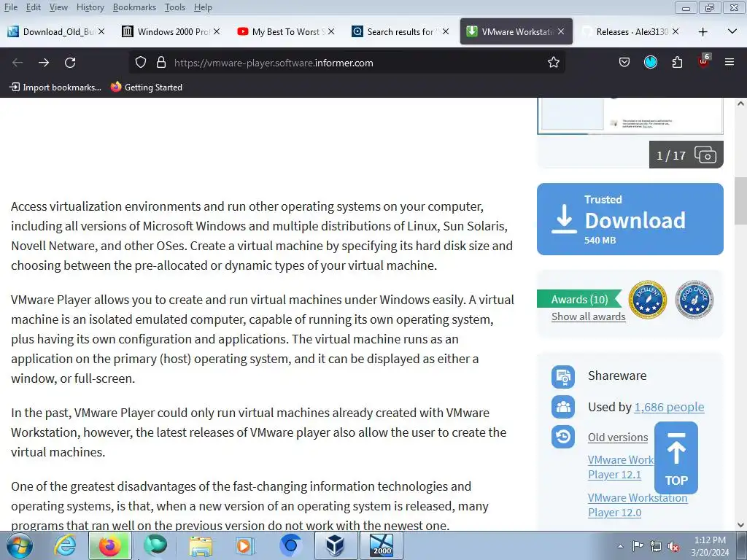Open the Firefox hamburger menu

[729, 63]
